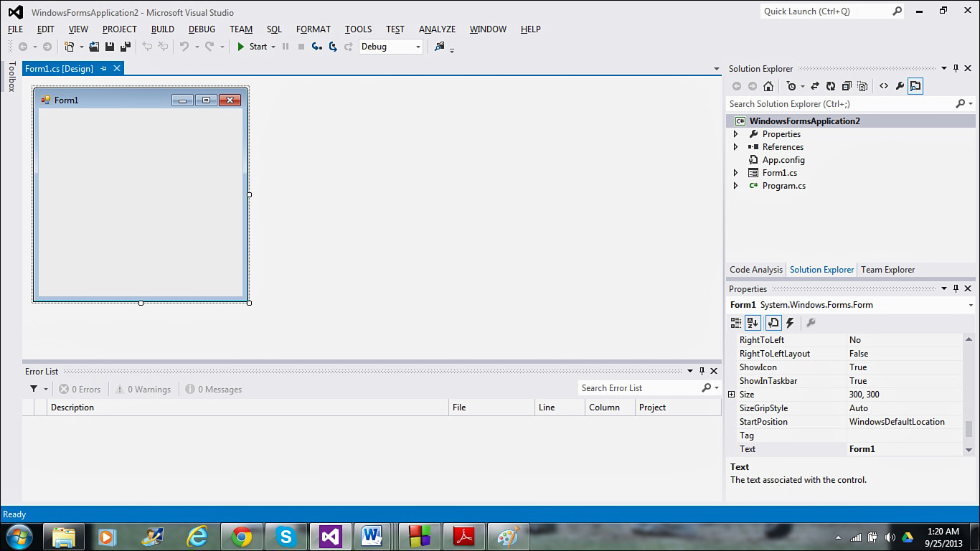Open the New Project icon dropdown arrow
Image resolution: width=980 pixels, height=551 pixels.
(80, 47)
